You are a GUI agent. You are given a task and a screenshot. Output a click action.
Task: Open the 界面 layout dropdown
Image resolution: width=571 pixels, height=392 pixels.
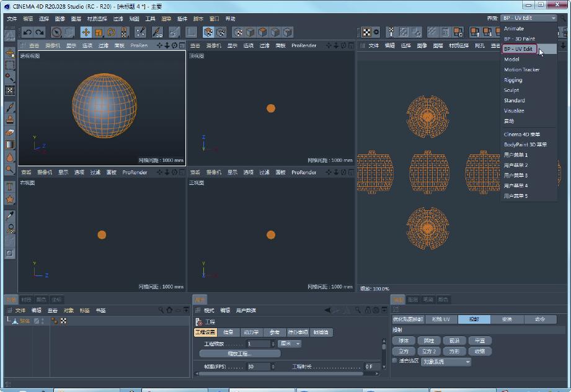(x=529, y=18)
